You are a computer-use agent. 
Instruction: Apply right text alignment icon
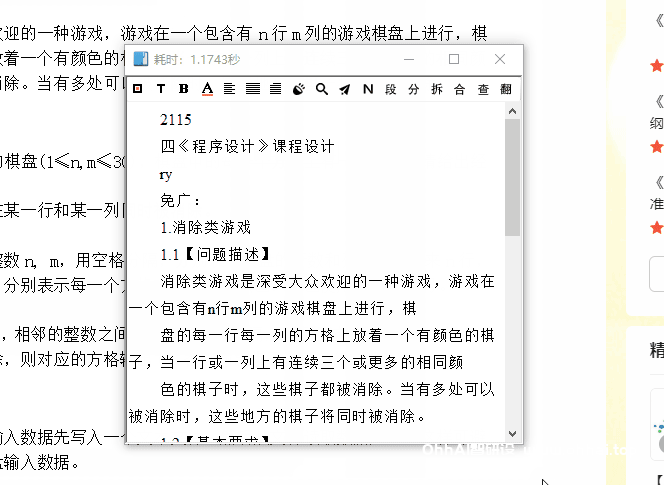coord(276,89)
